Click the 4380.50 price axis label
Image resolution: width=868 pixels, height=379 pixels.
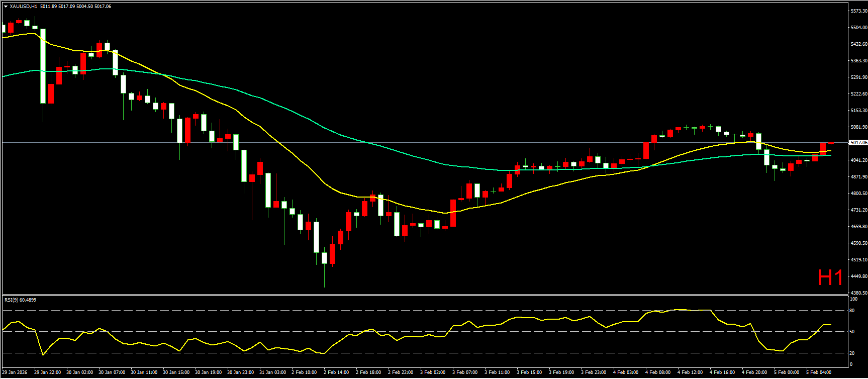[x=858, y=293]
